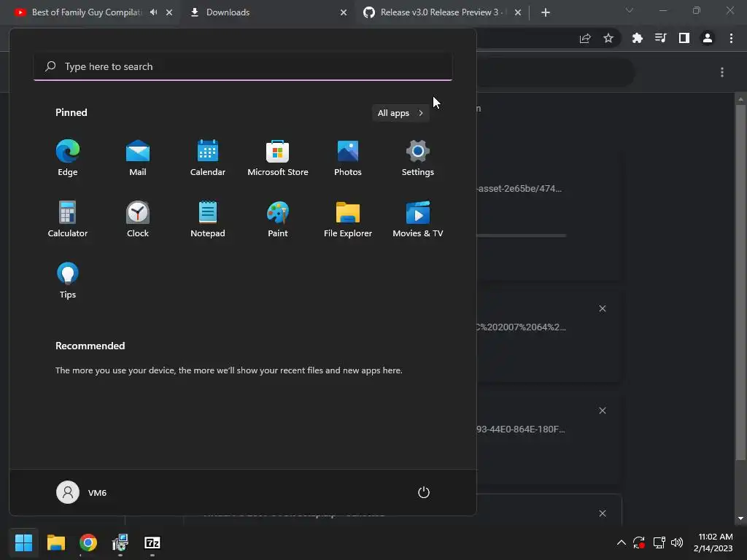The image size is (747, 560).
Task: Open File Explorer from the taskbar
Action: click(x=55, y=542)
